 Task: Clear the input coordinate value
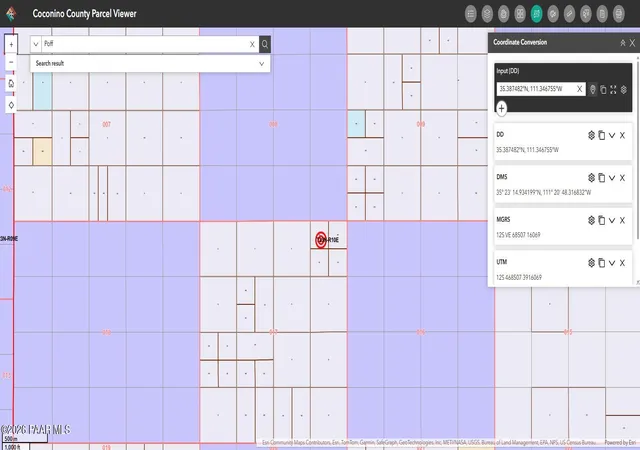(x=580, y=89)
